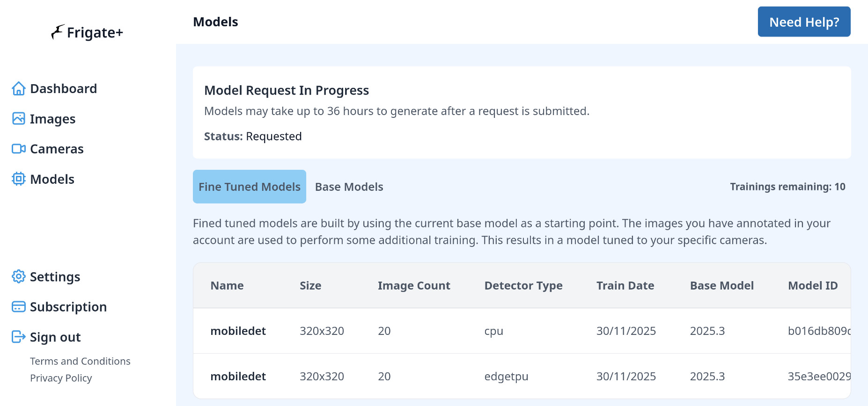This screenshot has width=868, height=406.
Task: Switch to the Base Models tab
Action: pyautogui.click(x=349, y=187)
